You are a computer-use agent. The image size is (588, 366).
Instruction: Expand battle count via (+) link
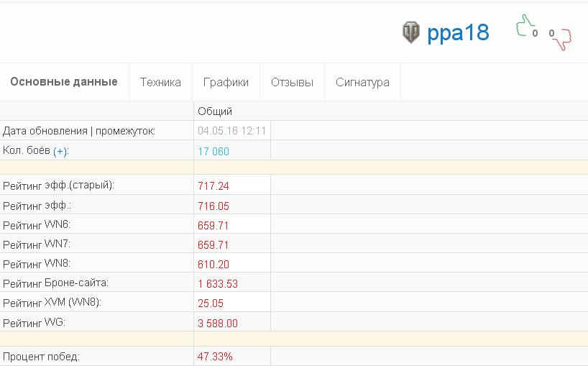[x=60, y=152]
